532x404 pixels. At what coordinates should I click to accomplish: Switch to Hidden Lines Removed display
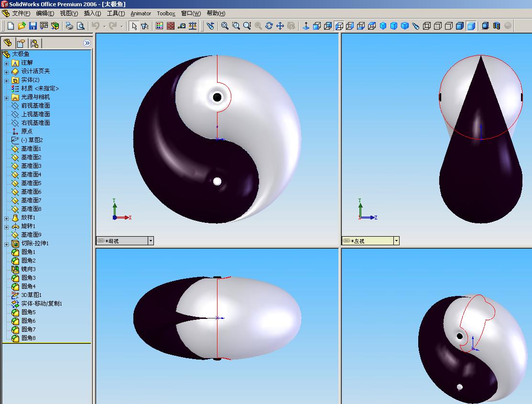coord(448,26)
